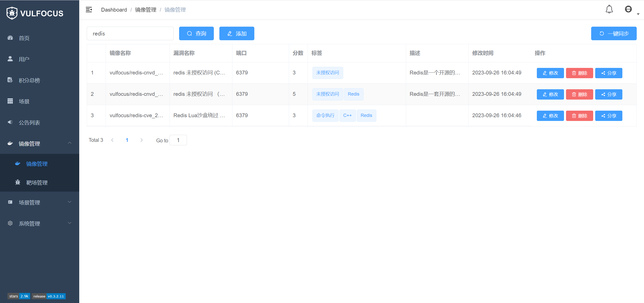Screen dimensions: 644x303
Task: Toggle the sidebar hamburger icon
Action: (89, 10)
